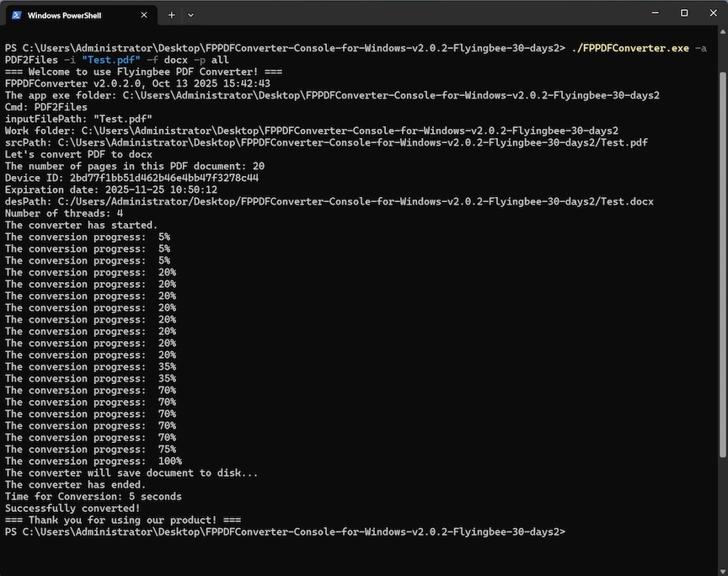Click the Expiration date output line

[x=111, y=190]
